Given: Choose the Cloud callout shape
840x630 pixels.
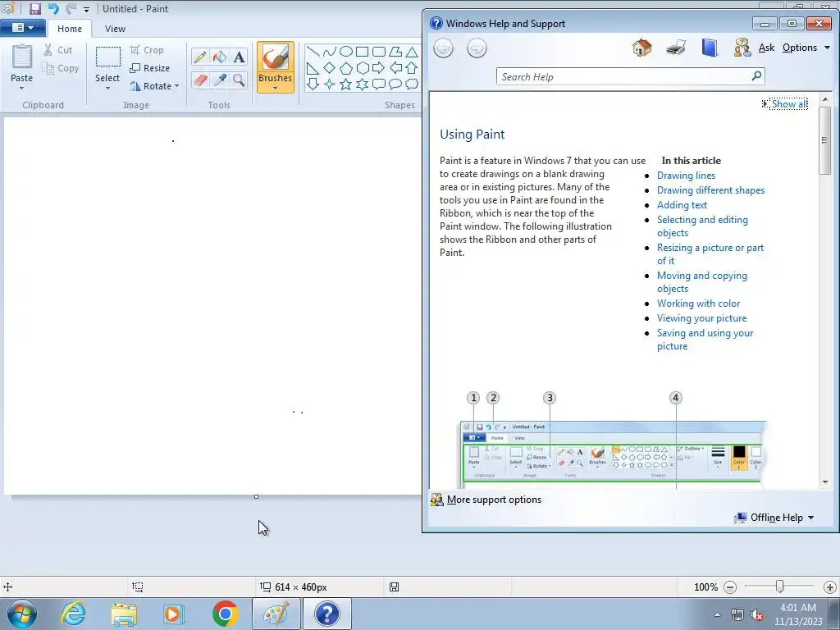Looking at the screenshot, I should [412, 84].
